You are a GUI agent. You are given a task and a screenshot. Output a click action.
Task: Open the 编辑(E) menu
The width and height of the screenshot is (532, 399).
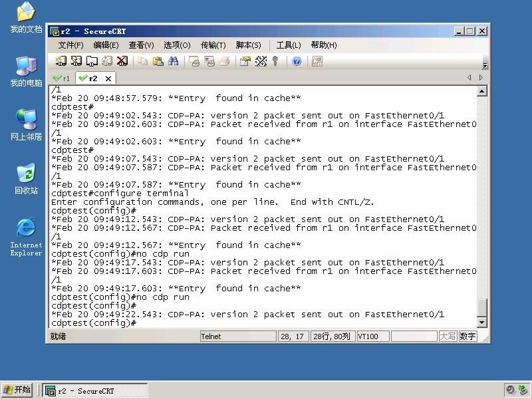click(106, 45)
